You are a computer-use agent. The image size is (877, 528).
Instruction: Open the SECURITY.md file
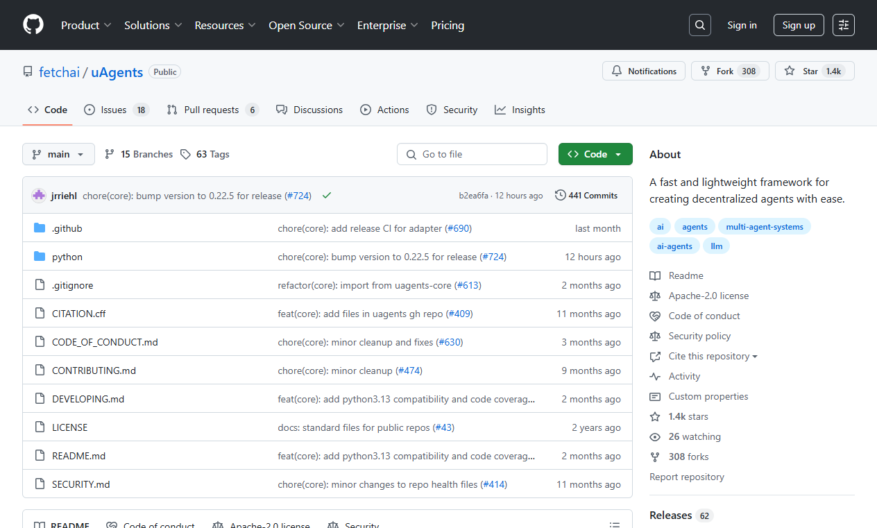tap(81, 484)
